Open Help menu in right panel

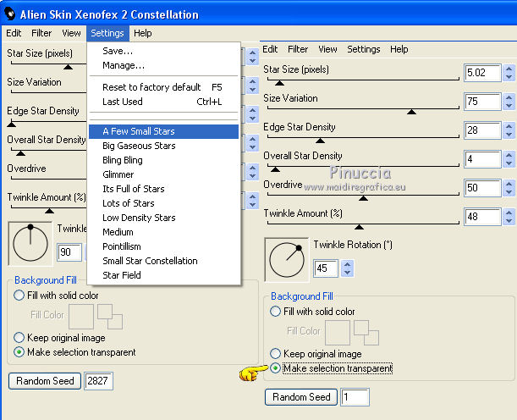point(399,49)
